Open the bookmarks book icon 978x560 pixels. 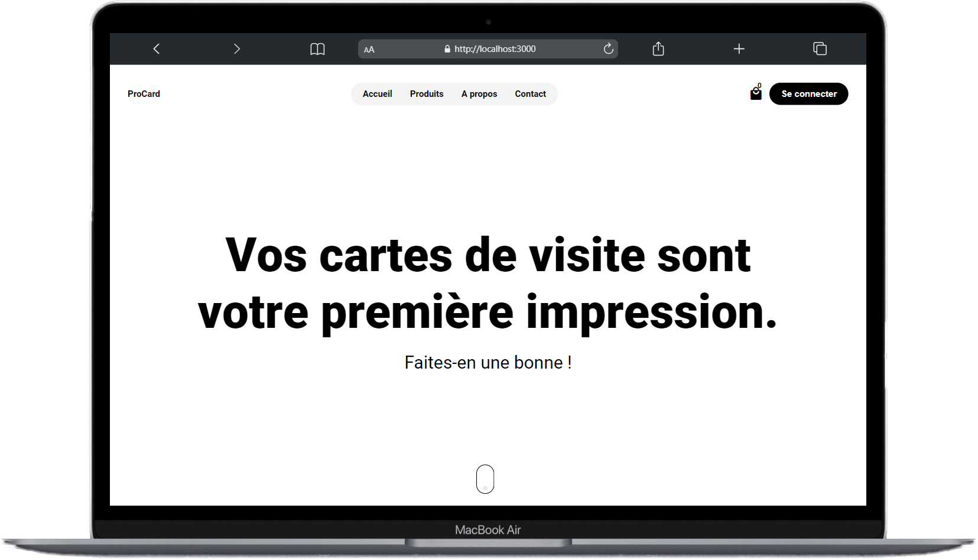coord(317,49)
